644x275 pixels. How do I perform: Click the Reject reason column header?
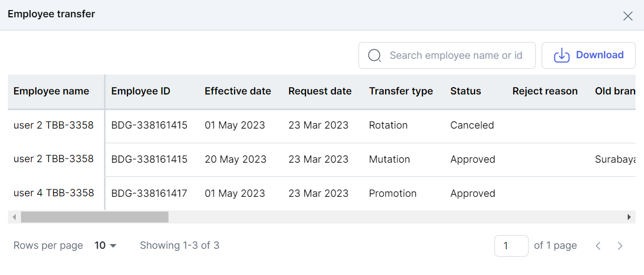545,91
